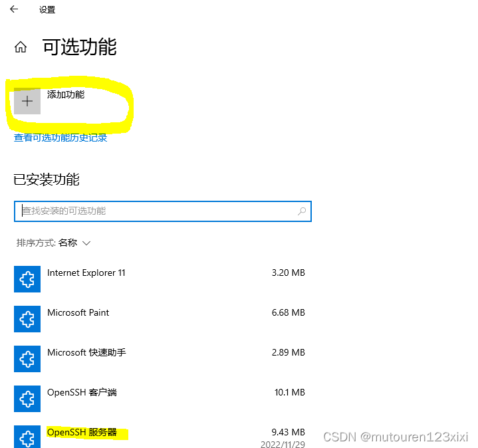Click OpenSSH 客户端 puzzle icon
The height and width of the screenshot is (448, 478).
click(27, 399)
